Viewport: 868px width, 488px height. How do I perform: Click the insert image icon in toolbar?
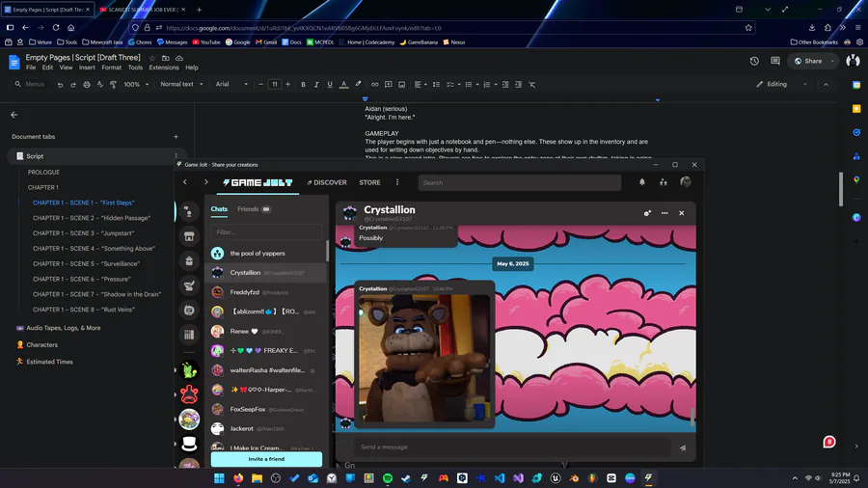402,84
